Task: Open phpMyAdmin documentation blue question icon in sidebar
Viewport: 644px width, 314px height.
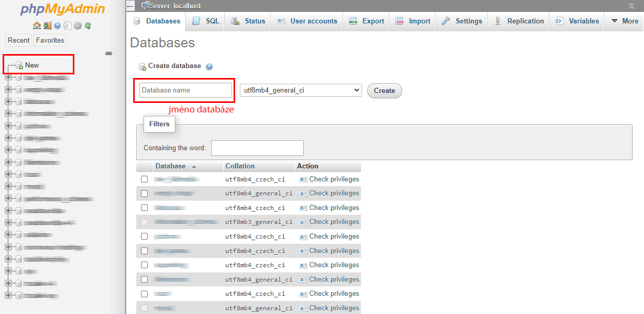Action: (x=57, y=25)
